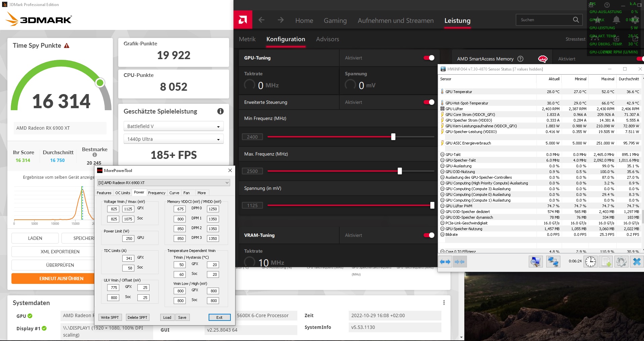This screenshot has width=644, height=341.
Task: Click the Maximal column header in HWiNFO
Action: pyautogui.click(x=607, y=79)
